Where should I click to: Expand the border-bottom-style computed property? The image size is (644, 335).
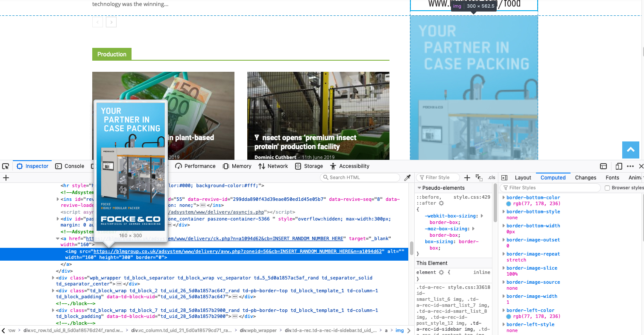tap(503, 212)
